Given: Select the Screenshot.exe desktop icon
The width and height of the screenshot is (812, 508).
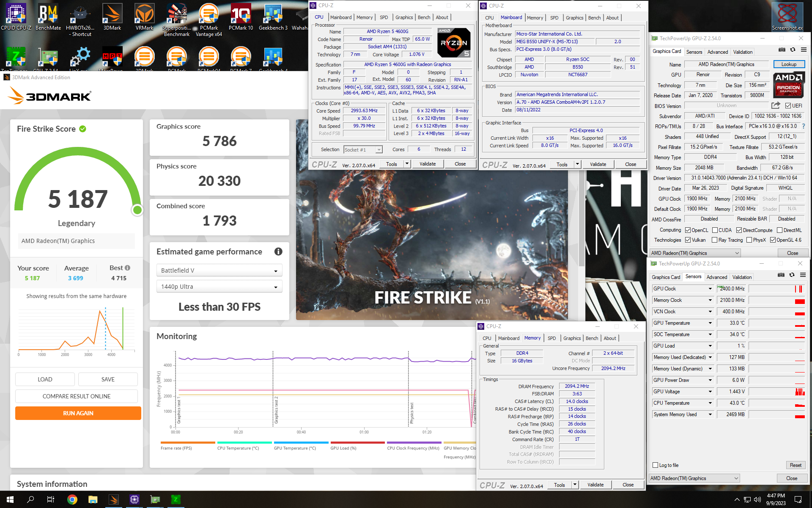Looking at the screenshot, I should (787, 17).
